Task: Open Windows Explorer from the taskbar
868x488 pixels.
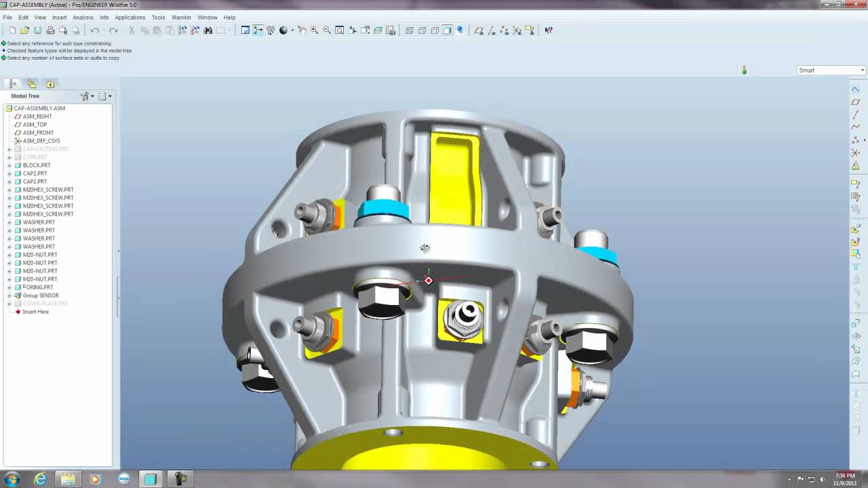Action: (x=68, y=479)
